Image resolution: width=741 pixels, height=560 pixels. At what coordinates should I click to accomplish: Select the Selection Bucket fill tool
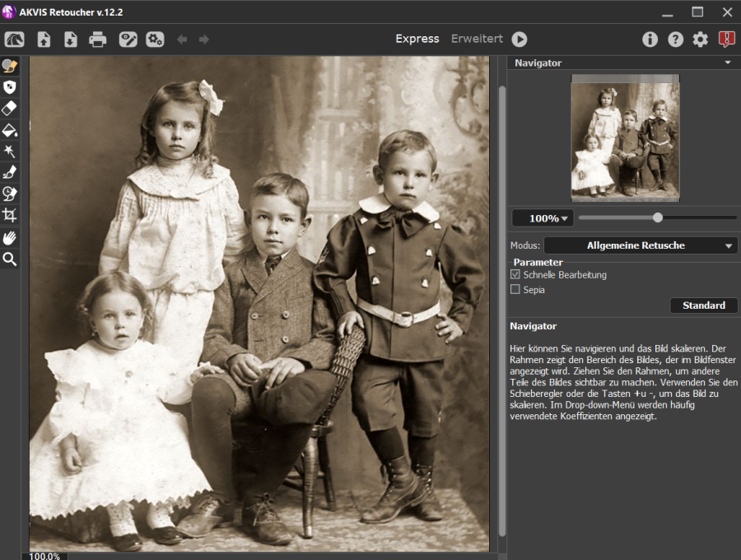tap(10, 130)
